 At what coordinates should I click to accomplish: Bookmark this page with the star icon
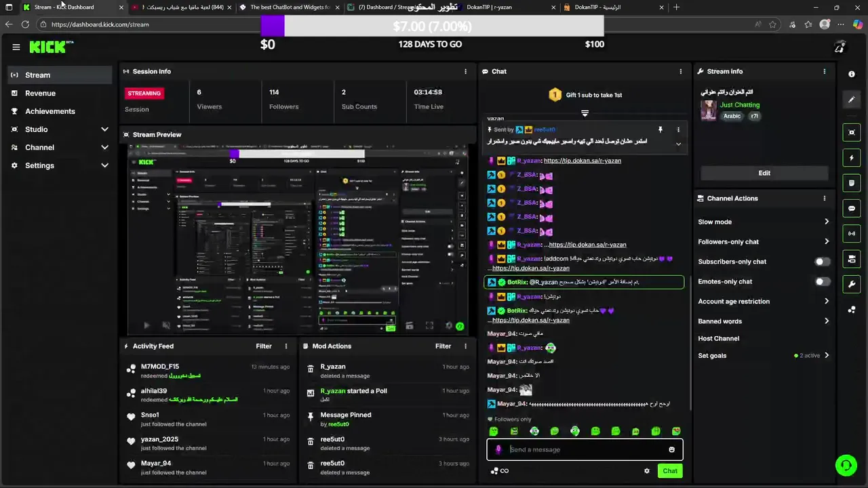772,24
